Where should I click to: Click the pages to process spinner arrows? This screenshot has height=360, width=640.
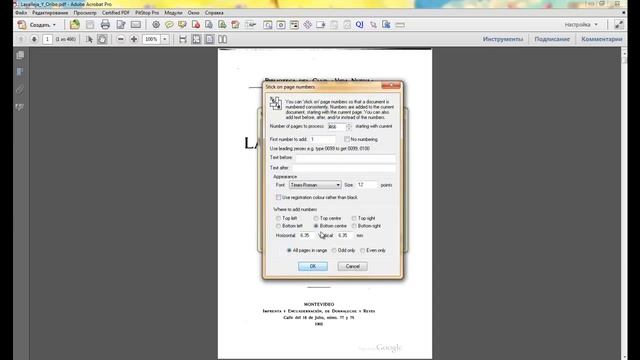point(349,127)
